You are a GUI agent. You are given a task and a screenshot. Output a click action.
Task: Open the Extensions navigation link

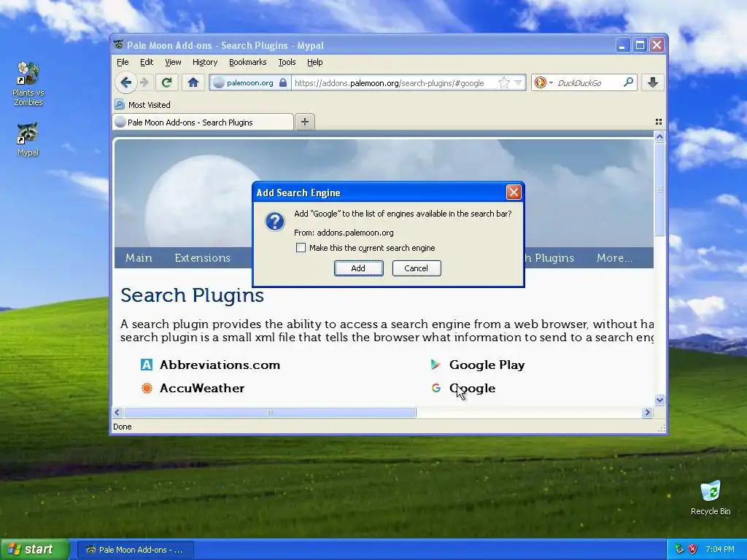point(203,257)
